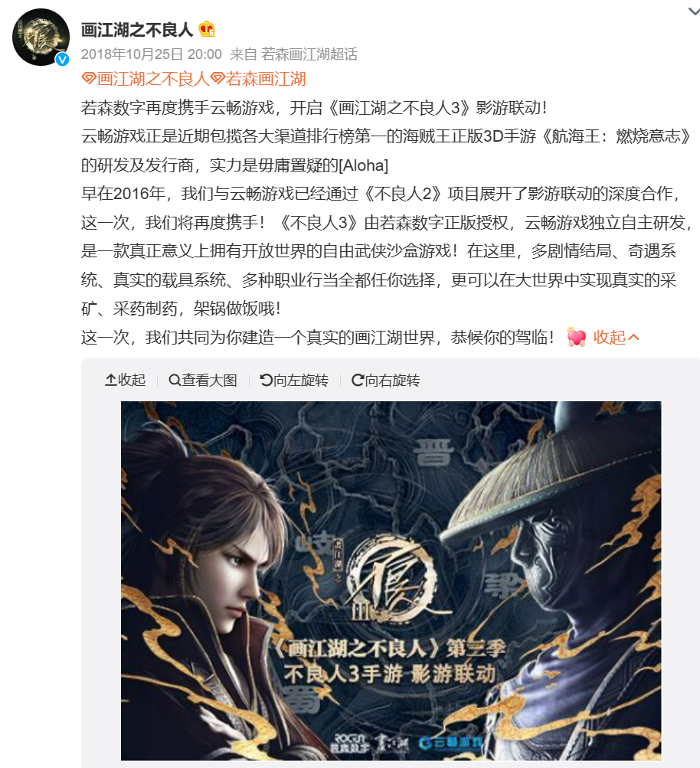Open 查看大图 to view large image
Image resolution: width=700 pixels, height=768 pixels.
click(x=203, y=380)
